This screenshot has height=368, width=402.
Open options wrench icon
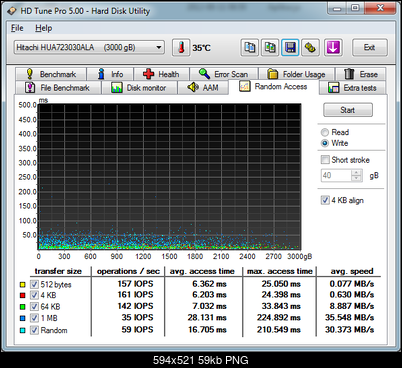point(311,47)
